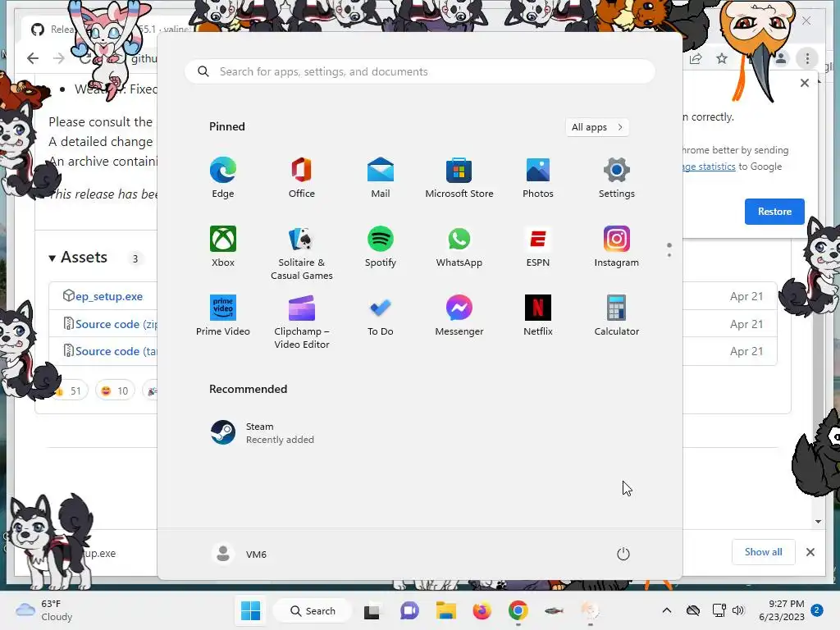This screenshot has width=840, height=630.
Task: Launch the Xbox app
Action: pyautogui.click(x=223, y=246)
